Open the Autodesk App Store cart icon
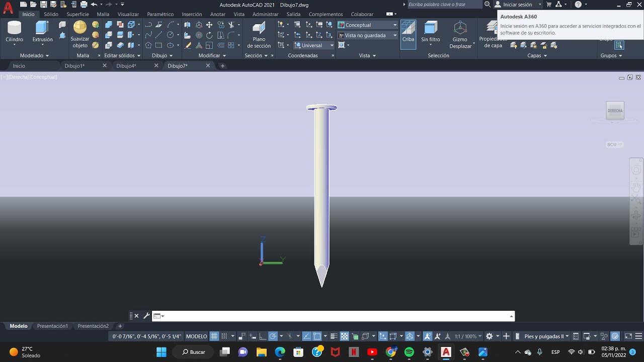Screen dimensions: 644x362 [x=549, y=5]
